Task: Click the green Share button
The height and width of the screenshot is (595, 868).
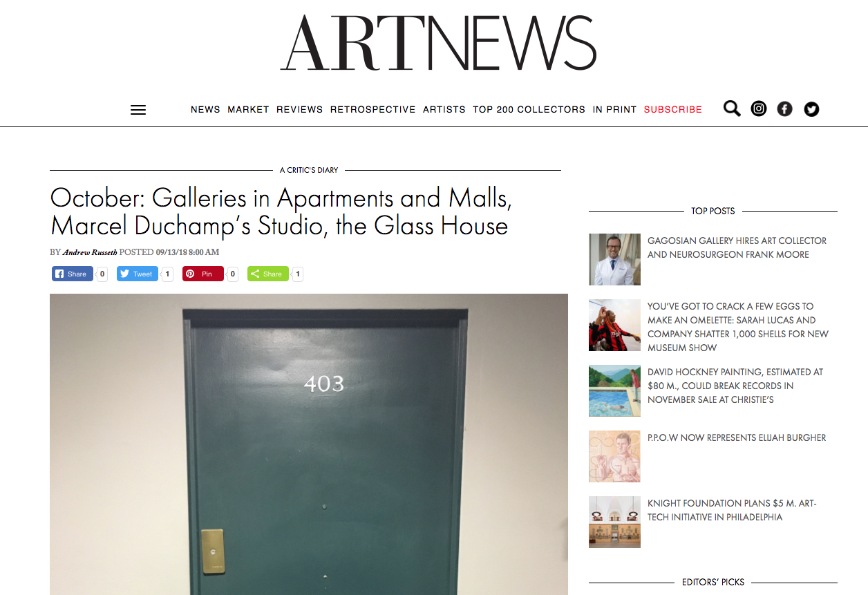Action: 268,274
